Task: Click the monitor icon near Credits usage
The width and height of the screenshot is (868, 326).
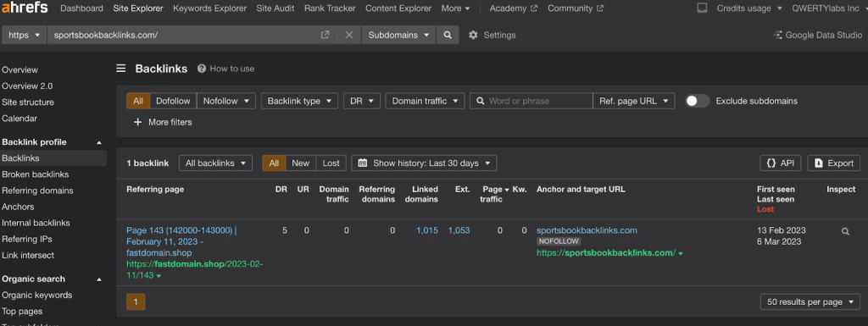Action: coord(702,8)
